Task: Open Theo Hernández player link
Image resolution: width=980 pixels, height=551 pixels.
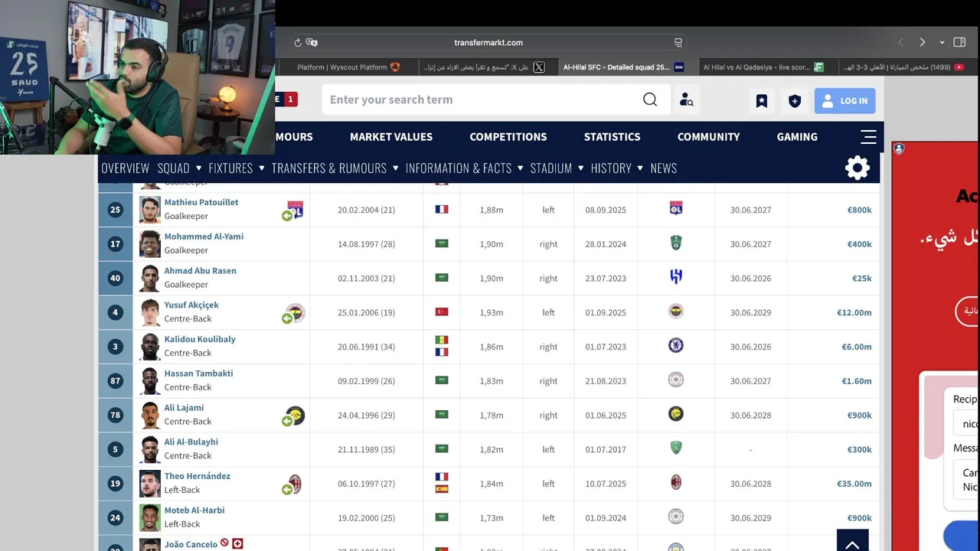Action: [197, 476]
